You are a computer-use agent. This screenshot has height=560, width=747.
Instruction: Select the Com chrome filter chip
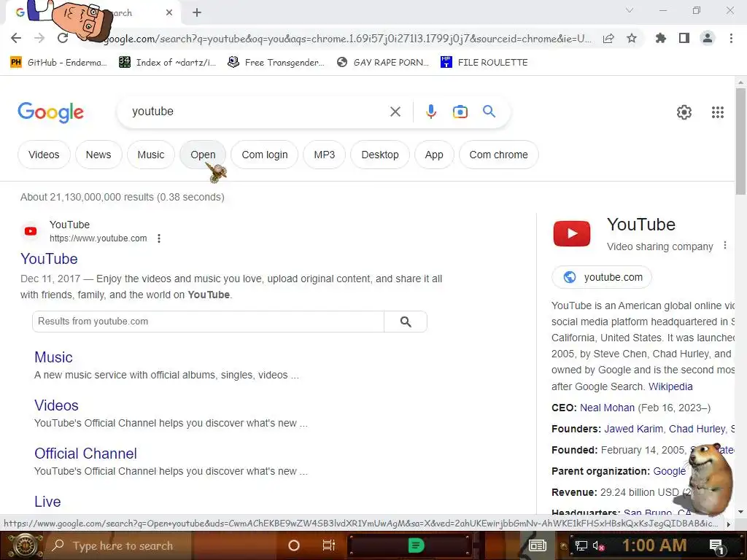pos(498,155)
